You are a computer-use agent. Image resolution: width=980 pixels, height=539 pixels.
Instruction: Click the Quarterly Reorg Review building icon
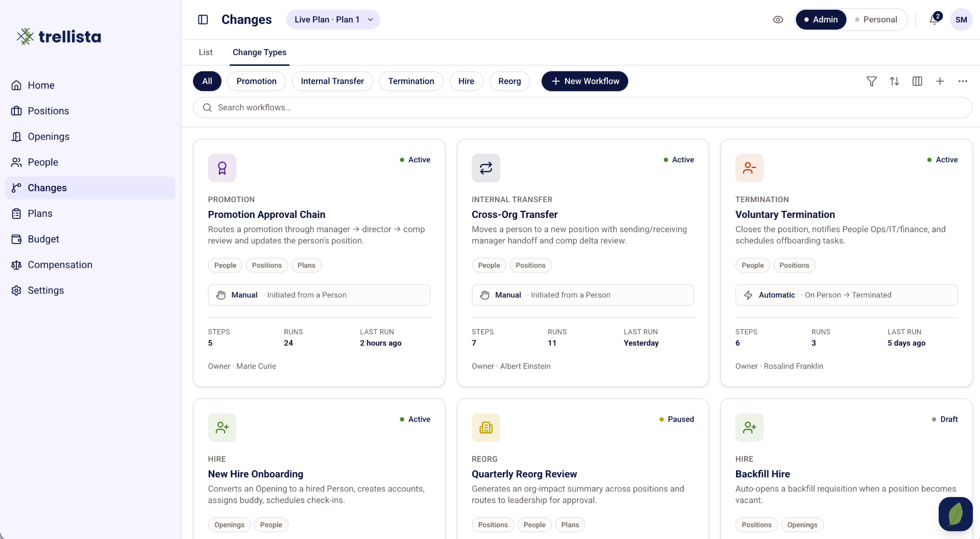(x=486, y=428)
